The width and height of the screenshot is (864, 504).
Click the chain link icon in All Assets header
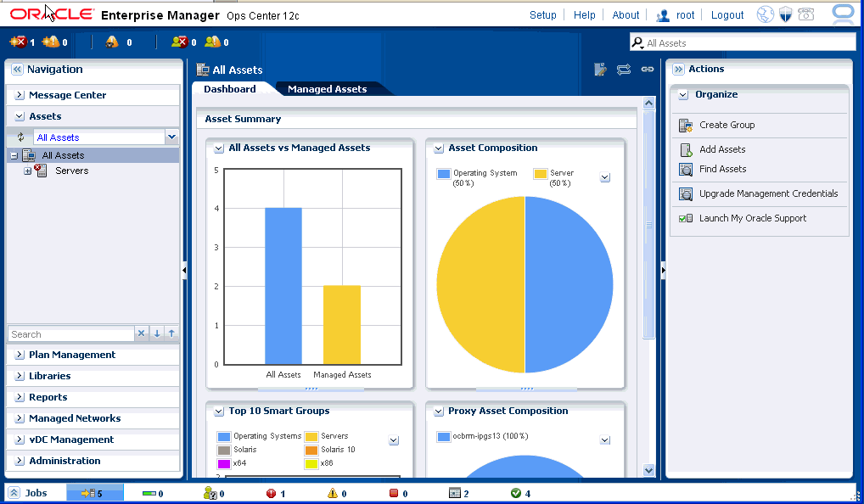tap(648, 70)
